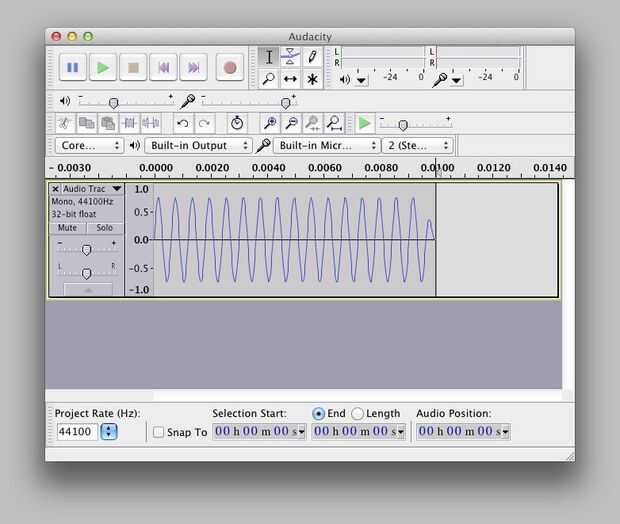Zoom in with the plus magnifier

click(270, 123)
